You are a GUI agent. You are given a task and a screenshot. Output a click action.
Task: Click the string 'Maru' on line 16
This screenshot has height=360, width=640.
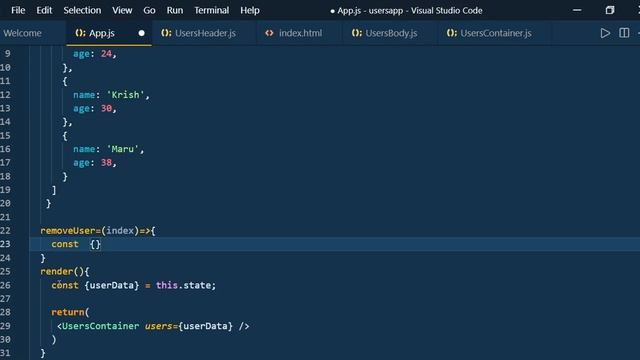pos(123,149)
